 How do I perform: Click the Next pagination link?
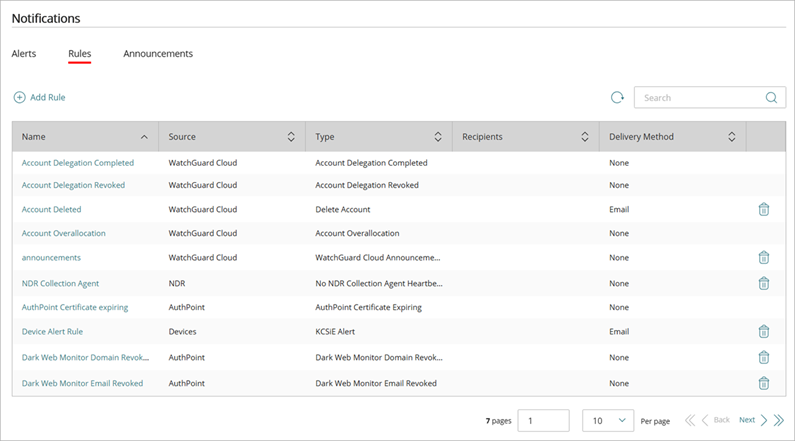coord(747,420)
